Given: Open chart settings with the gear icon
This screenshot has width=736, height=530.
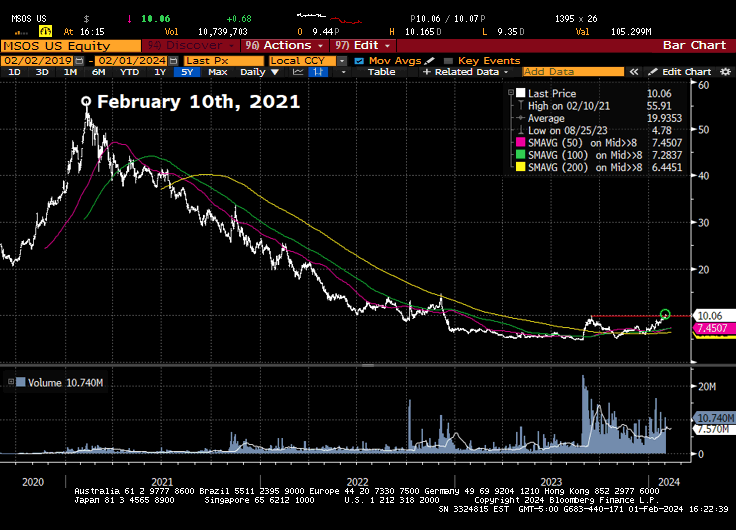Looking at the screenshot, I should point(726,72).
